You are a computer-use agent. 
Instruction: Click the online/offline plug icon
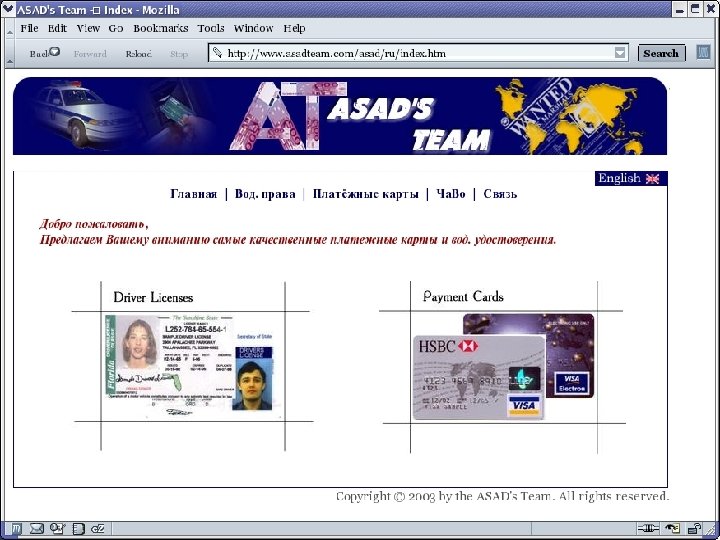click(x=648, y=528)
